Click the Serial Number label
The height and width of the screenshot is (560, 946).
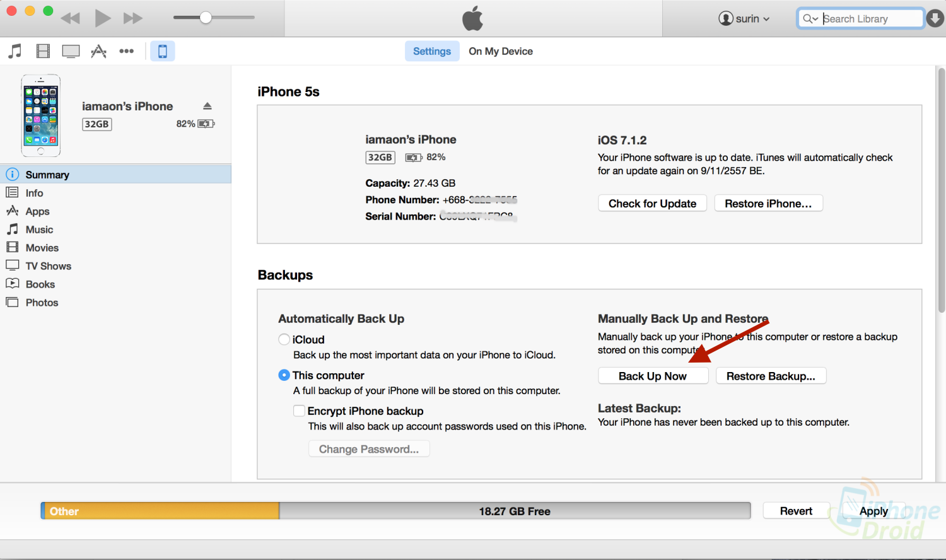click(400, 216)
